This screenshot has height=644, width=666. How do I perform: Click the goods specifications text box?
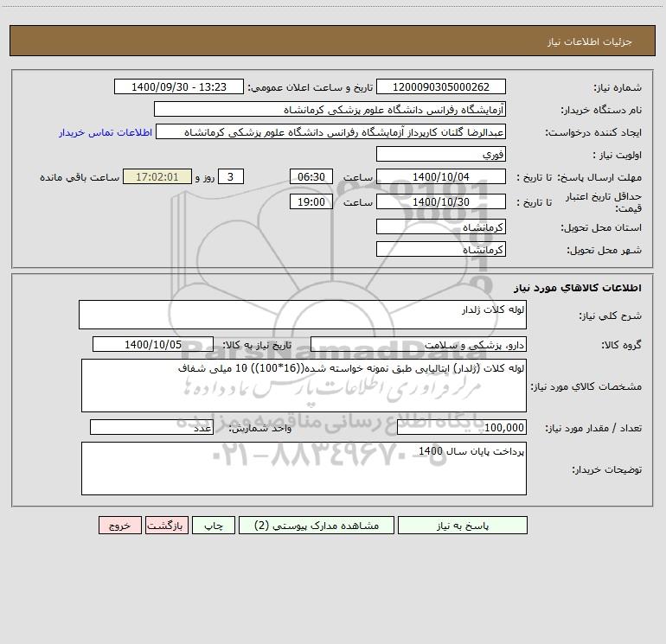pos(304,386)
